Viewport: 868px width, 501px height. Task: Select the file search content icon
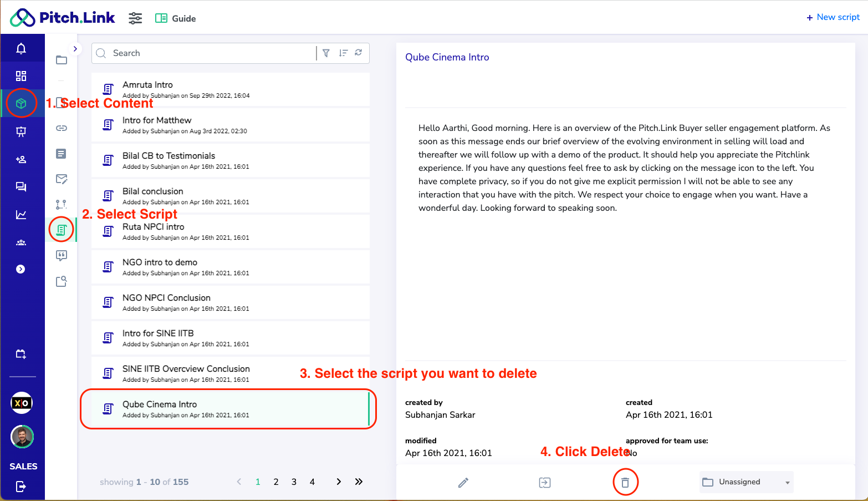pyautogui.click(x=62, y=281)
